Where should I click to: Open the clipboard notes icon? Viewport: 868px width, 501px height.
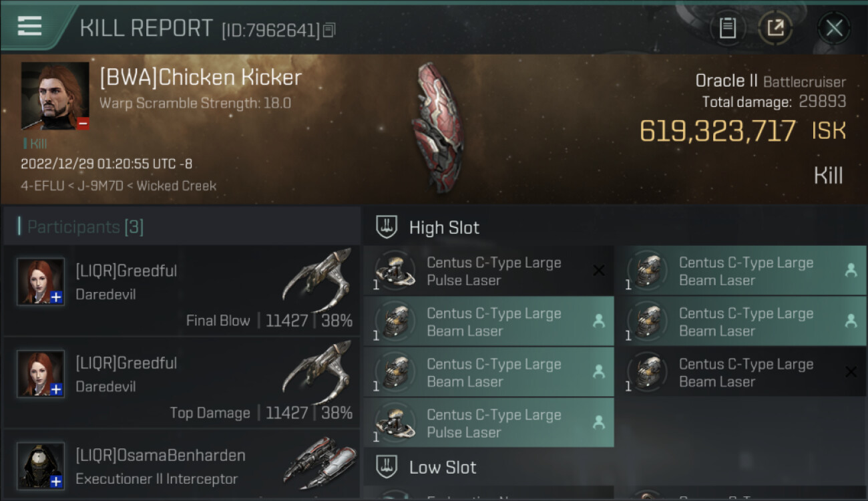coord(727,28)
